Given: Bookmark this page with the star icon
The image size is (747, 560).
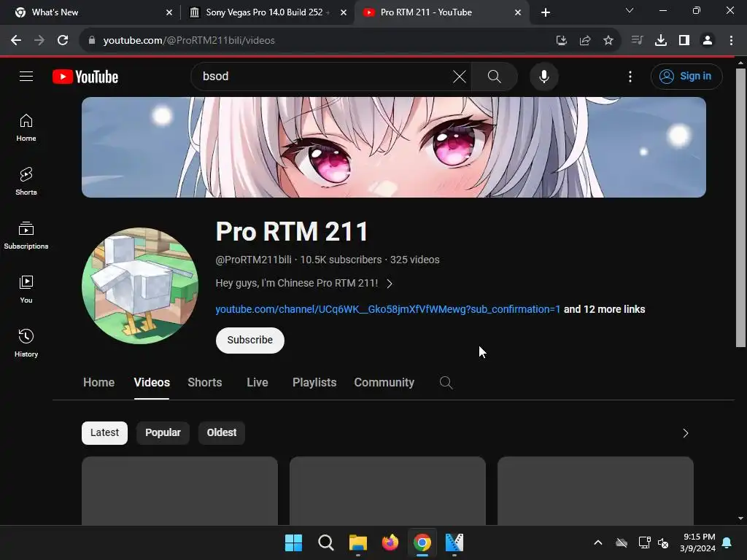Looking at the screenshot, I should [x=608, y=41].
